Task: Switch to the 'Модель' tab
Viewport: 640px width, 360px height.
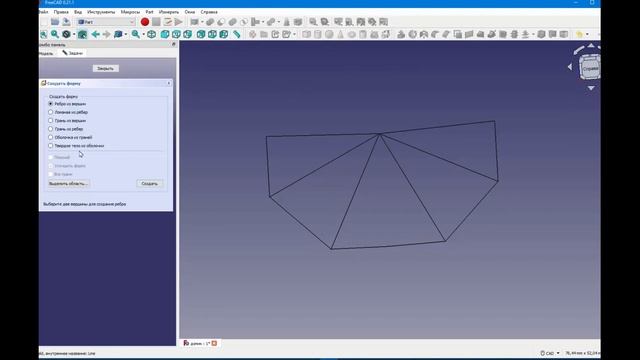Action: [46, 53]
